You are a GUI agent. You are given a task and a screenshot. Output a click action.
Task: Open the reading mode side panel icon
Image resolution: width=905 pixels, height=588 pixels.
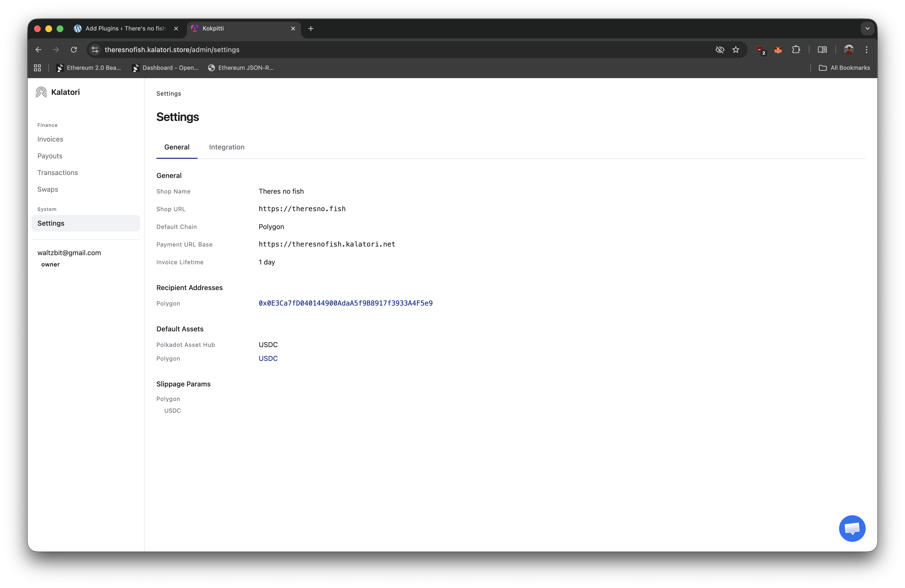coord(822,50)
